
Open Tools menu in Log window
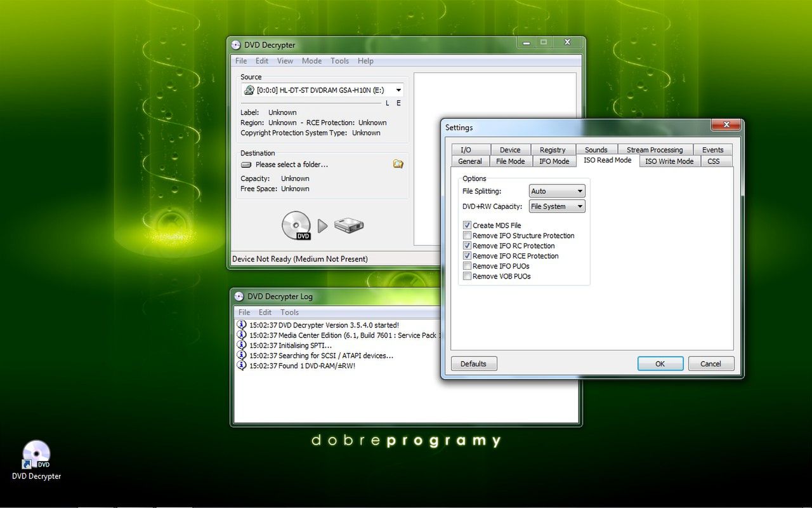coord(289,312)
